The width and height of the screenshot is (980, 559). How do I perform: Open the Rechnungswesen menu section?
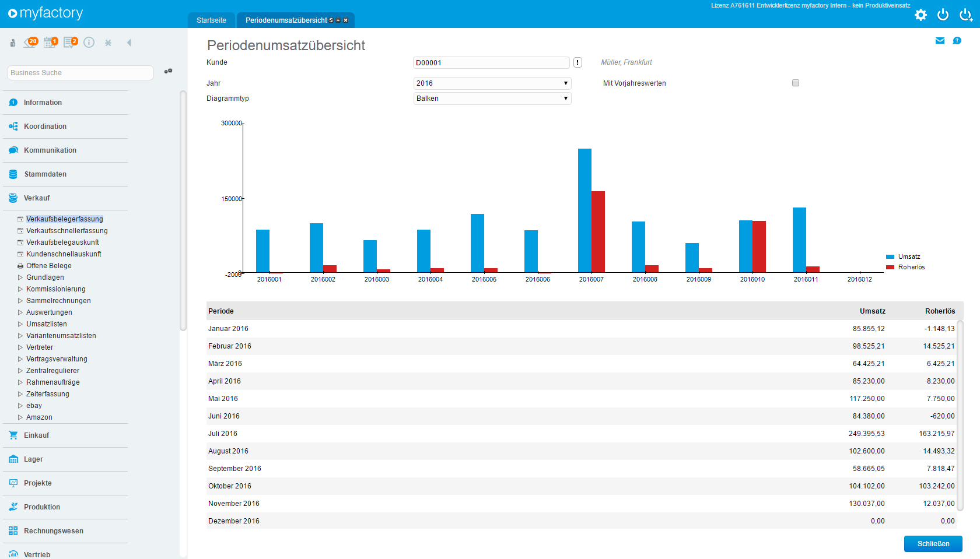53,531
